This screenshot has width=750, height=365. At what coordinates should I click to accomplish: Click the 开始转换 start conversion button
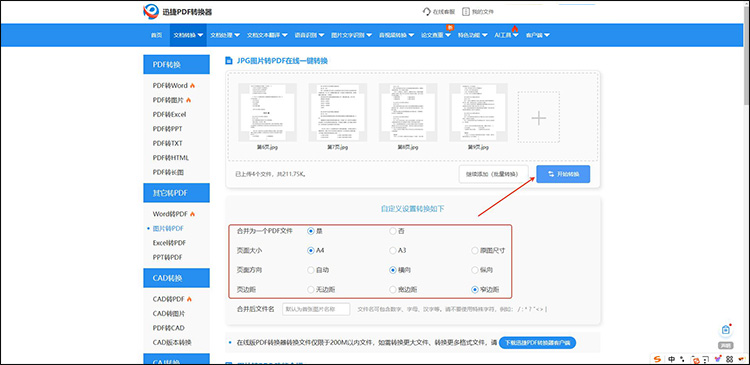[x=563, y=174]
